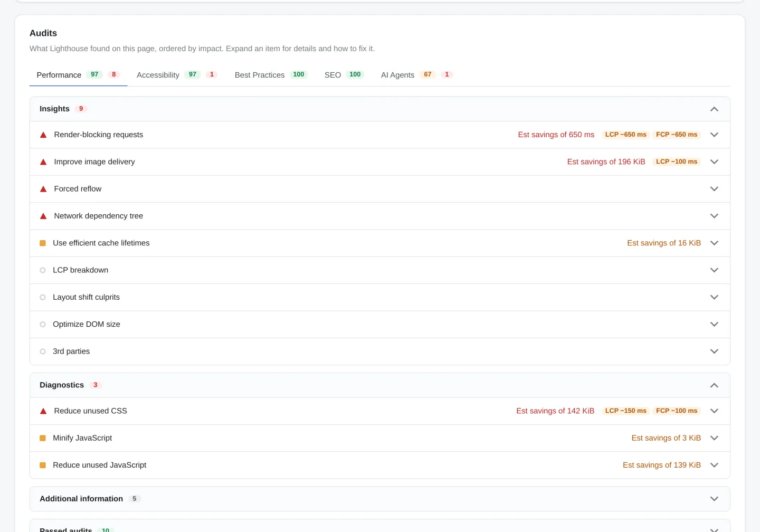This screenshot has height=532, width=760.
Task: Click orange square icon beside Minify JavaScript
Action: (43, 438)
